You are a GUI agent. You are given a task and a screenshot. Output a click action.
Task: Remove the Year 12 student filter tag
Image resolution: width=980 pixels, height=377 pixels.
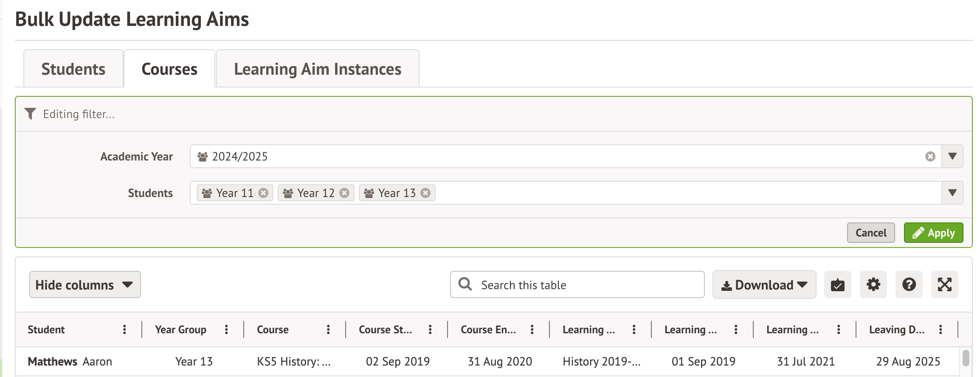(344, 193)
